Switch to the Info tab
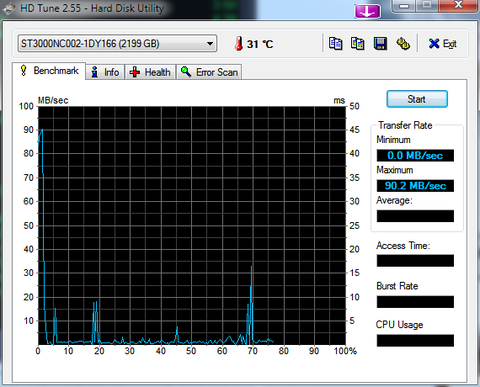The image size is (480, 387). (105, 72)
